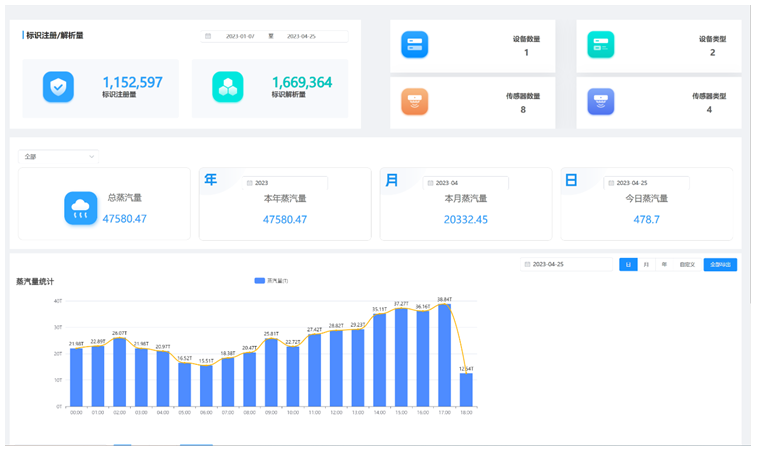Click the teal 设备类型 icon
761x452 pixels.
(x=601, y=45)
